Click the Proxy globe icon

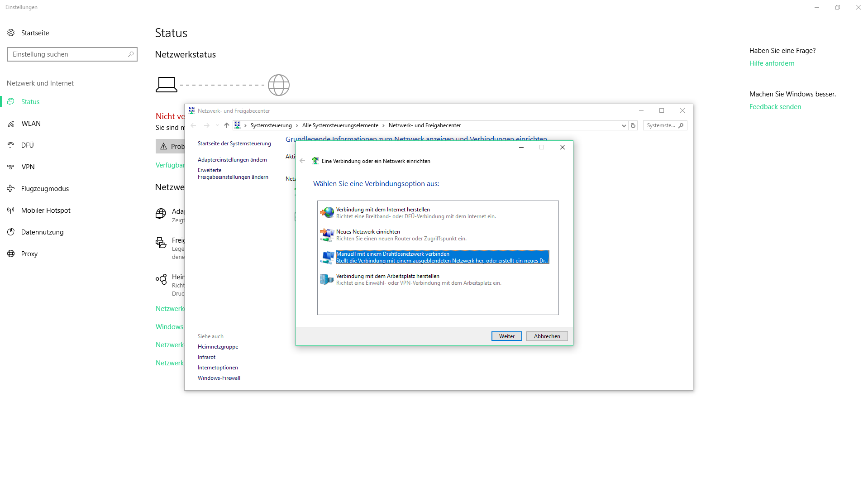point(11,254)
